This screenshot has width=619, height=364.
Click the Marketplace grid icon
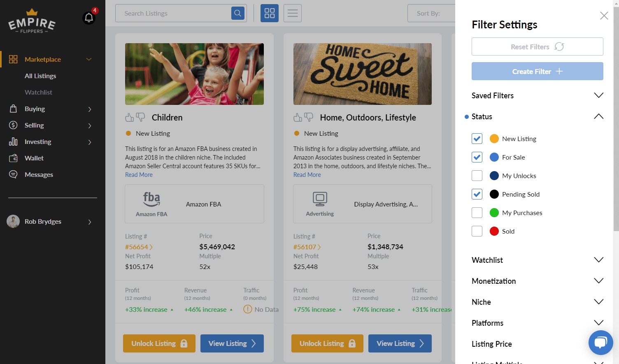(13, 59)
